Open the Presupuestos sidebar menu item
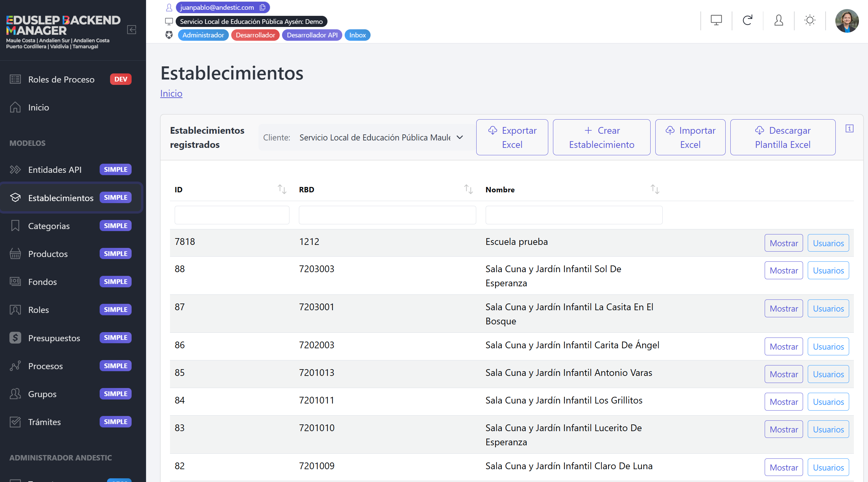Screen dimensions: 868x482 point(54,338)
